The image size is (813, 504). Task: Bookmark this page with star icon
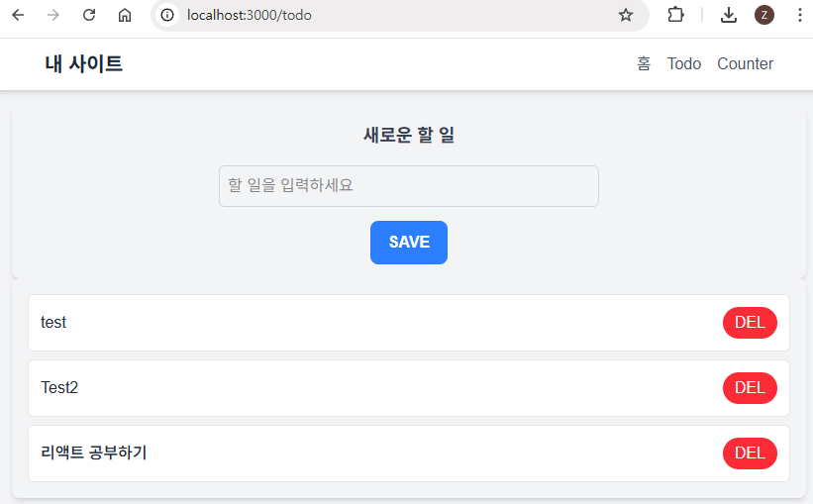[x=626, y=15]
